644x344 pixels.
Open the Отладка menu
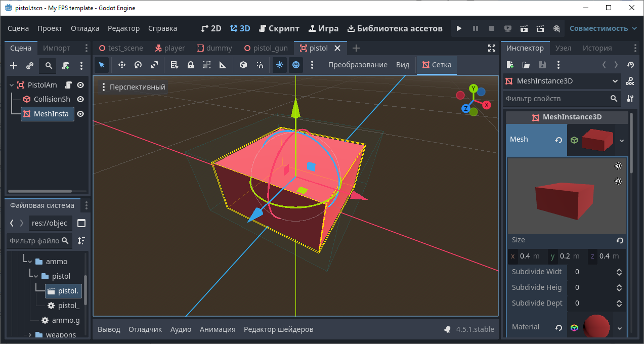(x=85, y=28)
